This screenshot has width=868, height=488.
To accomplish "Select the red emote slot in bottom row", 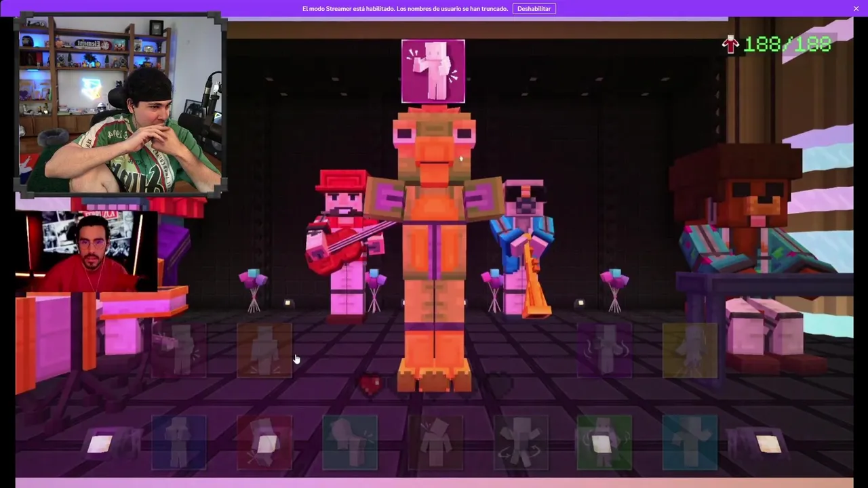I will tap(264, 443).
